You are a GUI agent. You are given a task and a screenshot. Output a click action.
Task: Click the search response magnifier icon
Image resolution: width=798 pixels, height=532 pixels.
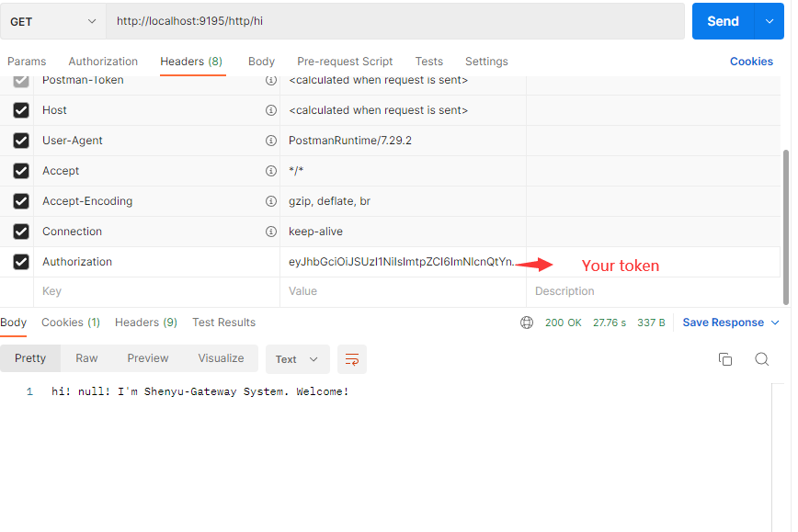(x=761, y=359)
